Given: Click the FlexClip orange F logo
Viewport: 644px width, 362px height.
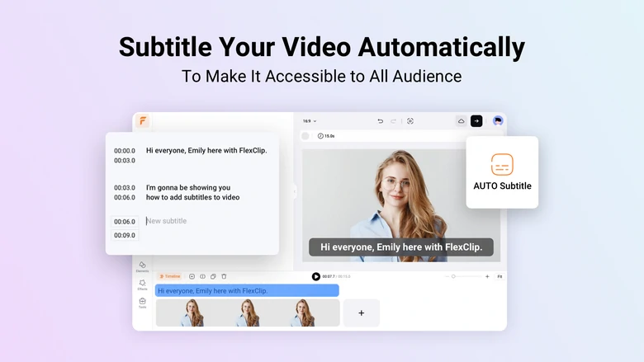Looking at the screenshot, I should (x=143, y=121).
